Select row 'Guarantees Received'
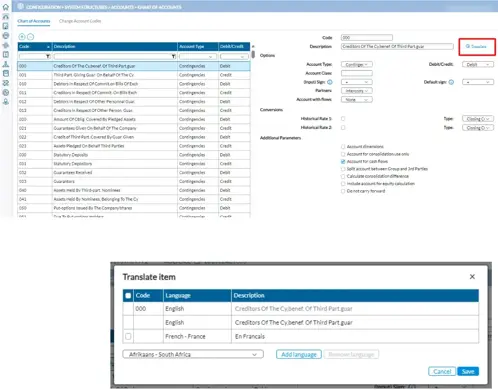 [x=134, y=172]
